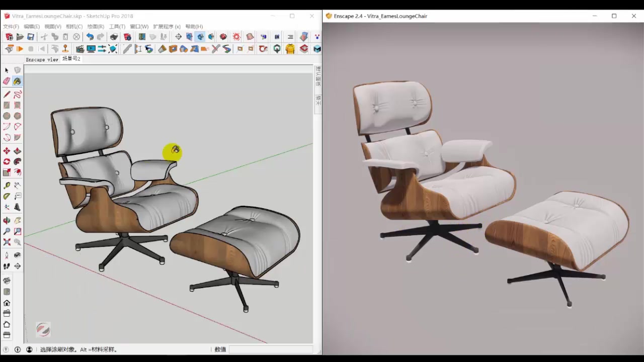Click the Cut scissors icon in toolbar
This screenshot has height=362, width=644.
(44, 37)
